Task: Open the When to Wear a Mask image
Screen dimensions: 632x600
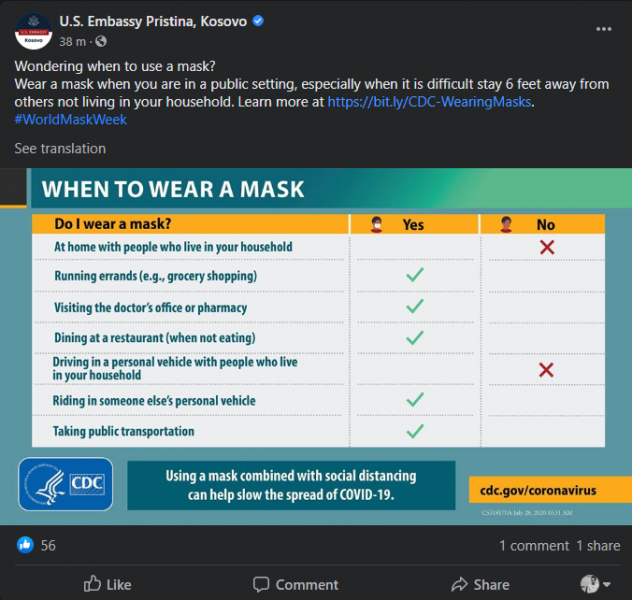Action: [316, 347]
